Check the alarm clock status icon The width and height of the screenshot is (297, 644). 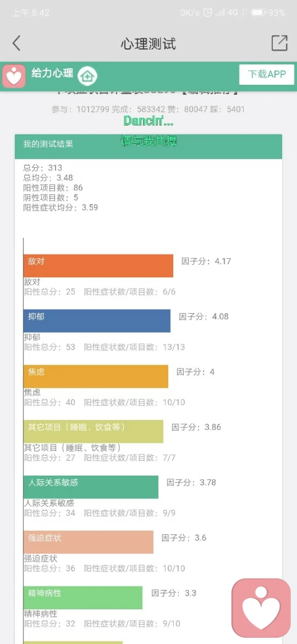tap(208, 13)
